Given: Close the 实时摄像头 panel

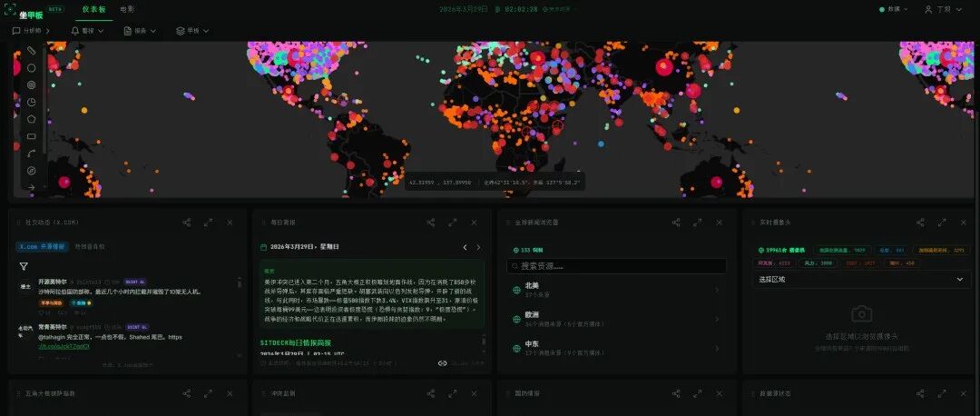Looking at the screenshot, I should [x=963, y=222].
